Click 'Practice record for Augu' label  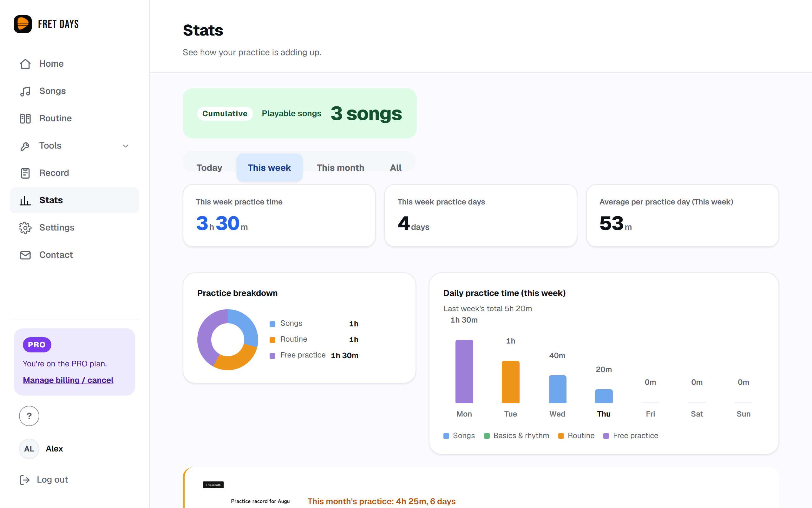click(x=260, y=501)
